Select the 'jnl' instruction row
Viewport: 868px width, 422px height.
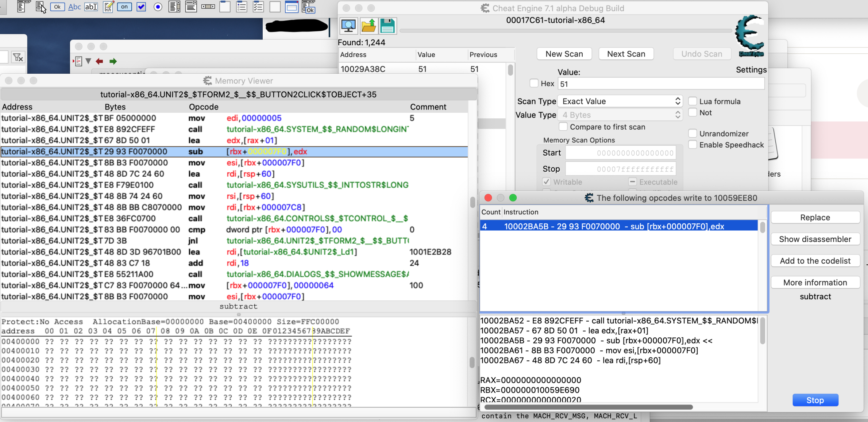click(234, 241)
